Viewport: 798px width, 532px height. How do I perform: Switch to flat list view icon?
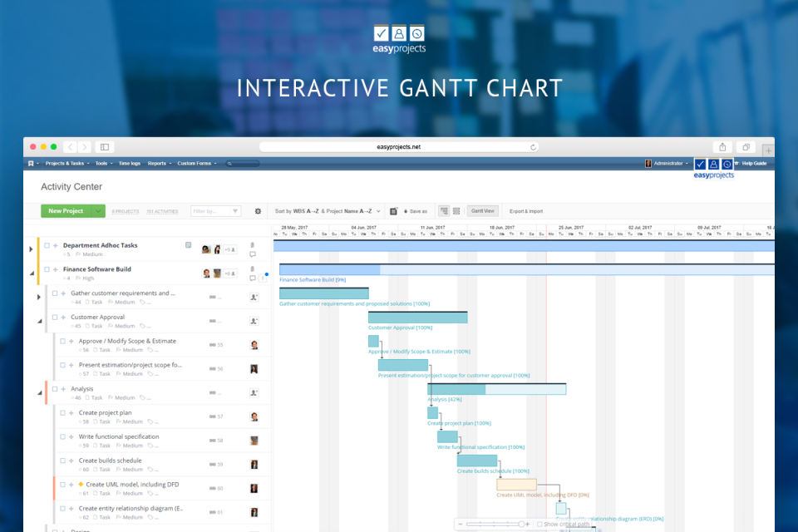pos(456,211)
